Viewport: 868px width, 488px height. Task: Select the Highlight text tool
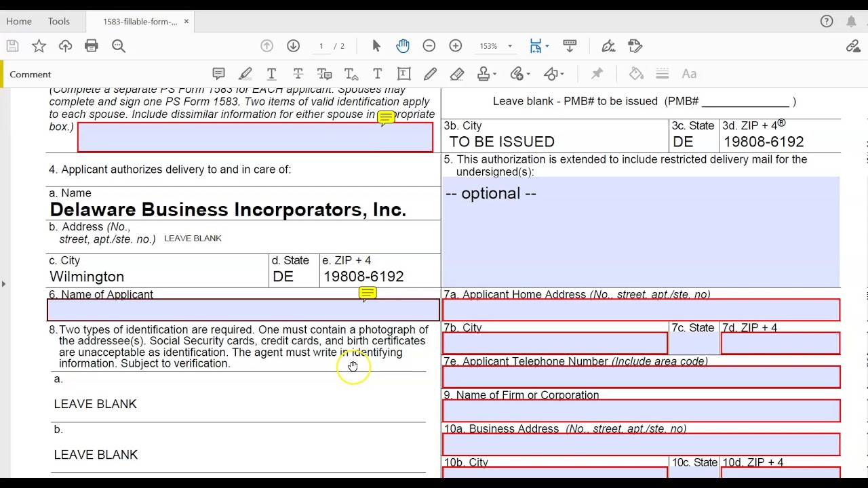pyautogui.click(x=245, y=74)
